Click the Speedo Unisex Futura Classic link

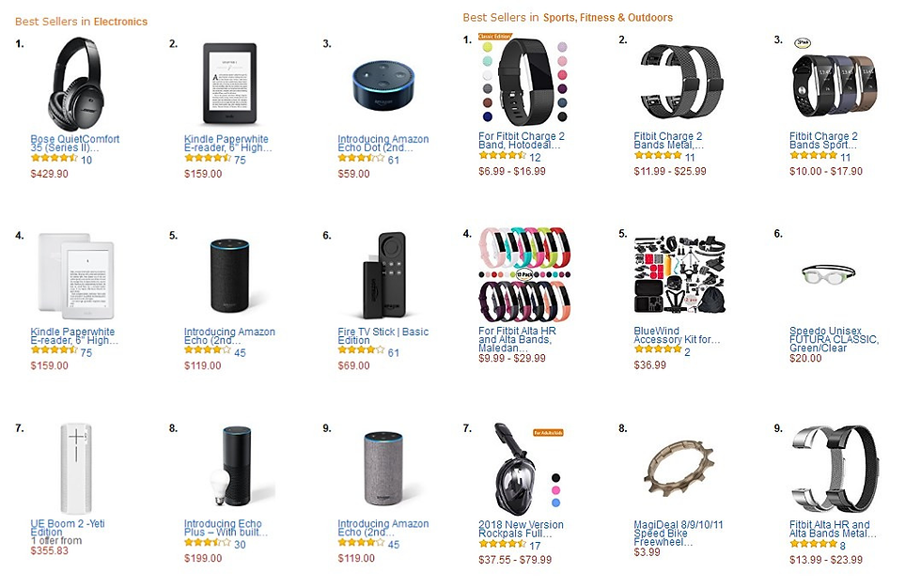[833, 340]
